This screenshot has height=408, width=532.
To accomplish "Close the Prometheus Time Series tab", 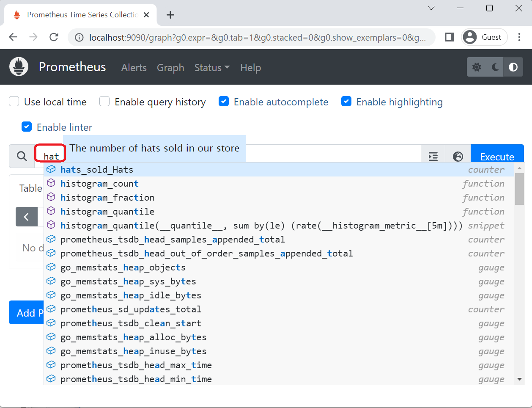I will point(146,15).
